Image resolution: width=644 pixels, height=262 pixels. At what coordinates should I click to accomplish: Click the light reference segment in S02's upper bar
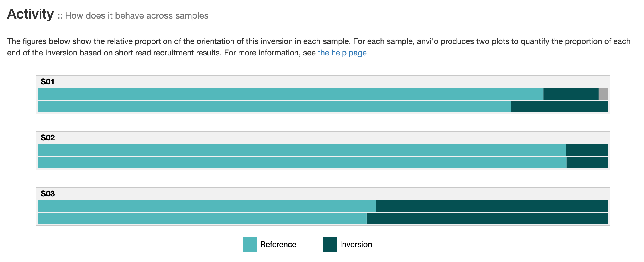[302, 150]
